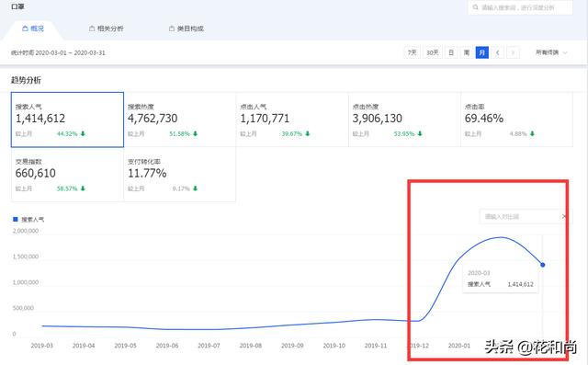588x365 pixels.
Task: Go to next period arrow
Action: click(513, 52)
